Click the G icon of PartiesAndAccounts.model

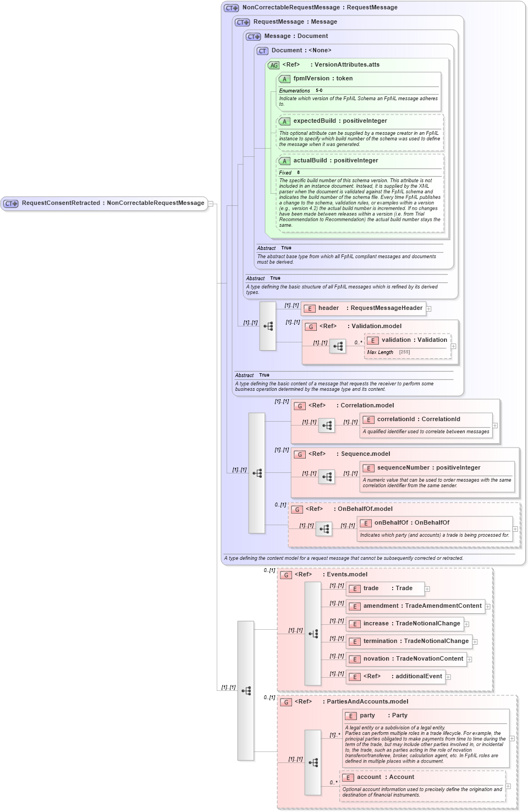click(x=286, y=702)
